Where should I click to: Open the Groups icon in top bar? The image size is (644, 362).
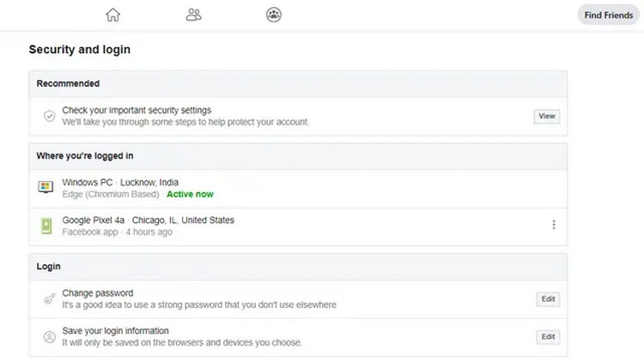[274, 15]
